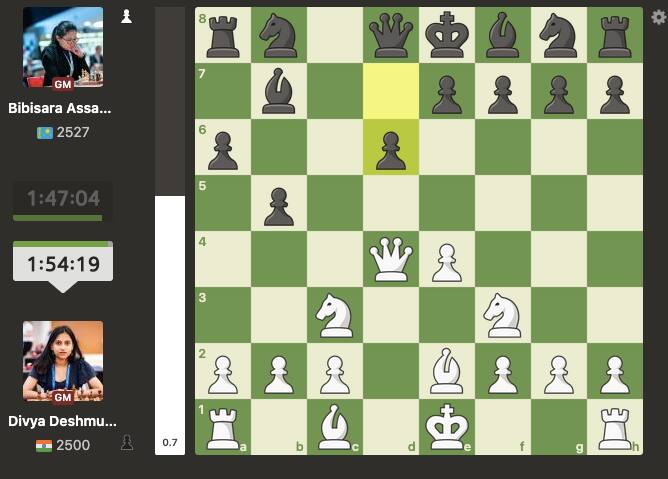The image size is (668, 479).
Task: Click the black pawn on e7
Action: click(446, 94)
